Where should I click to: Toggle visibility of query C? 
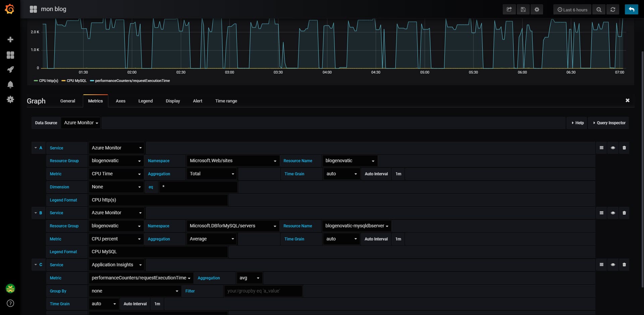coord(613,265)
